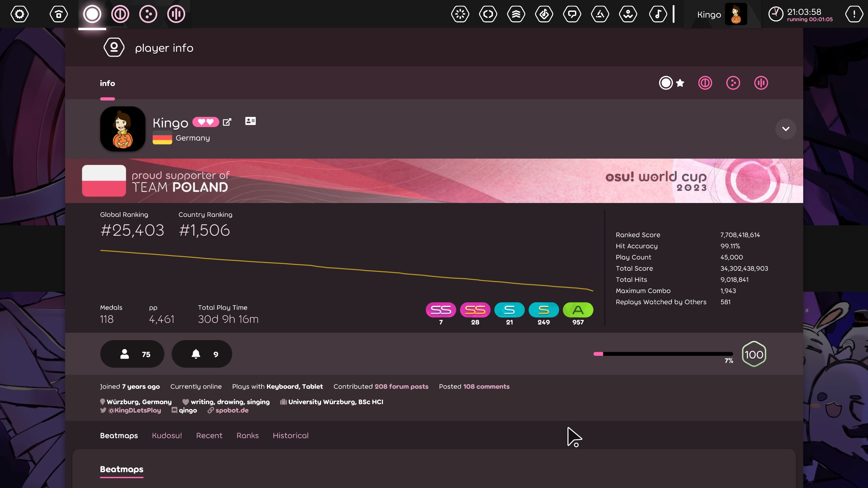This screenshot has height=488, width=868.
Task: Open the now playing music note icon
Action: (x=658, y=14)
